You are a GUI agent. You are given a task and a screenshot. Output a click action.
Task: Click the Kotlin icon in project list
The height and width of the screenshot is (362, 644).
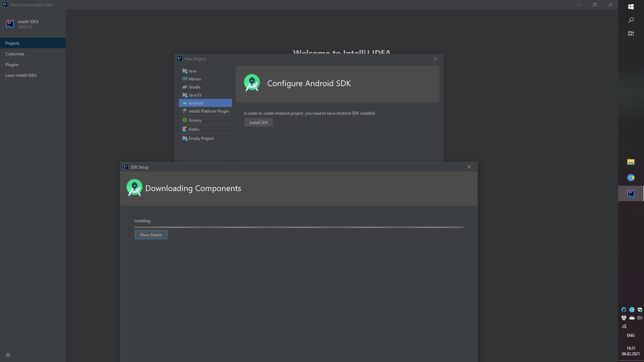tap(185, 129)
